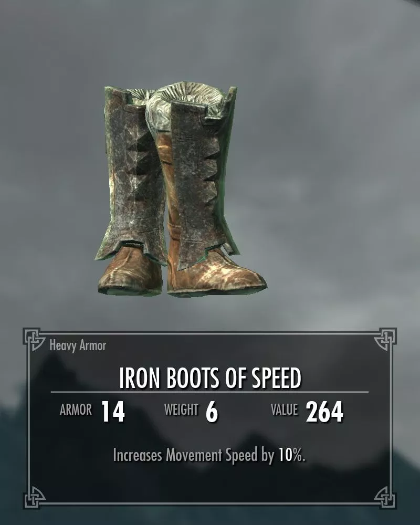The height and width of the screenshot is (525, 420).
Task: Click the top-left Celtic knot corner ornament
Action: 34,340
